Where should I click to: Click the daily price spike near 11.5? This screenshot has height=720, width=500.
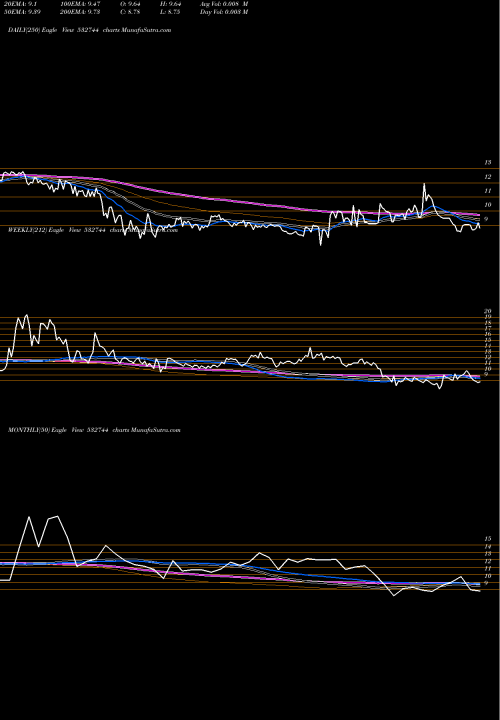424,185
